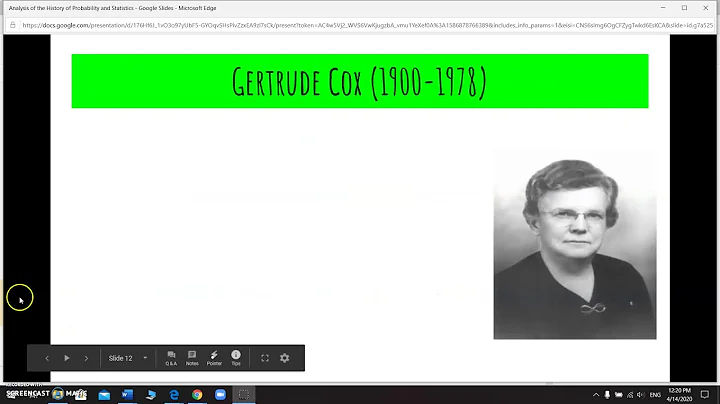The height and width of the screenshot is (404, 720).
Task: Open Microsoft Edge from taskbar
Action: (x=174, y=395)
